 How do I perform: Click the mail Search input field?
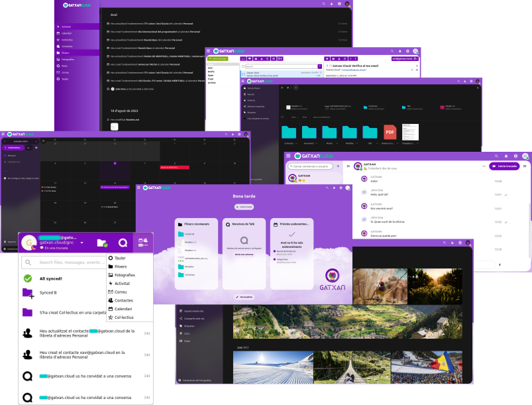(x=282, y=66)
